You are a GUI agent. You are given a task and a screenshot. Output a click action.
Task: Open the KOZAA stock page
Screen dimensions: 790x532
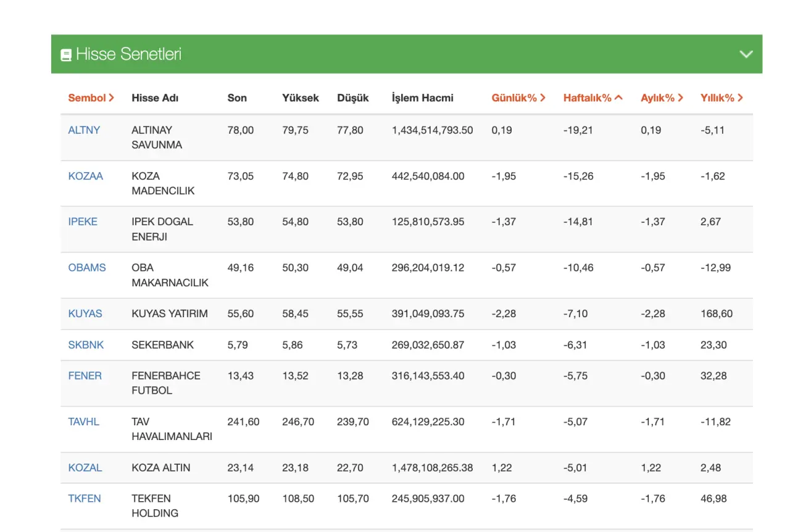86,176
